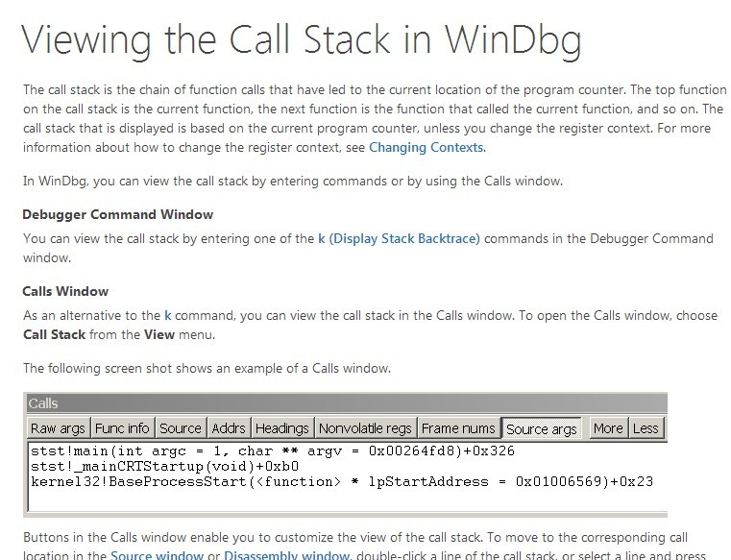This screenshot has height=560, width=731.
Task: Toggle the Source button in the Calls toolbar
Action: (x=181, y=428)
